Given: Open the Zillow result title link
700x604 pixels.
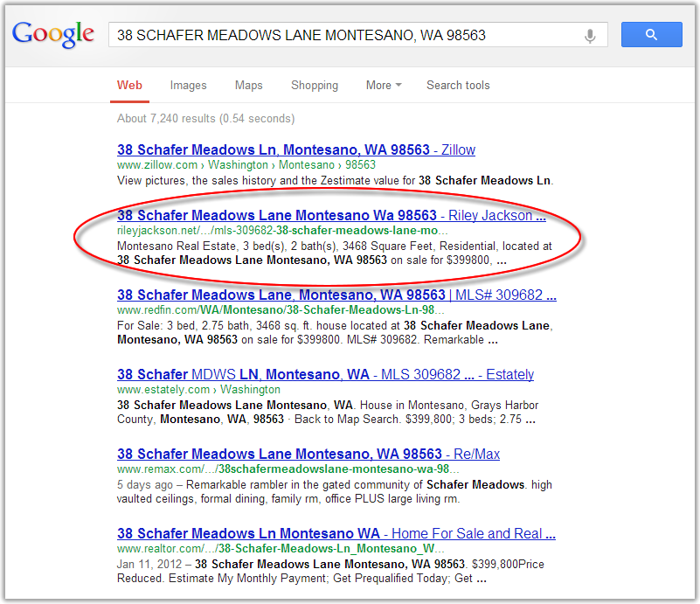Looking at the screenshot, I should tap(296, 149).
